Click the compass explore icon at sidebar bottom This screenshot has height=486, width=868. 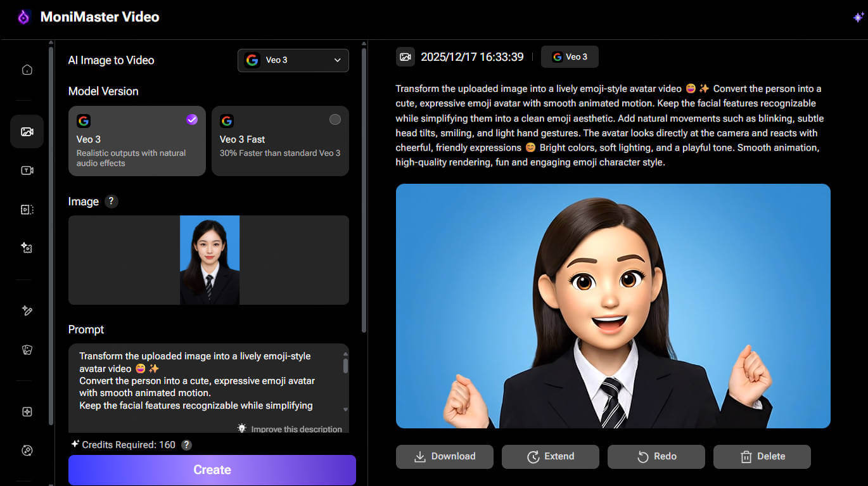[27, 450]
